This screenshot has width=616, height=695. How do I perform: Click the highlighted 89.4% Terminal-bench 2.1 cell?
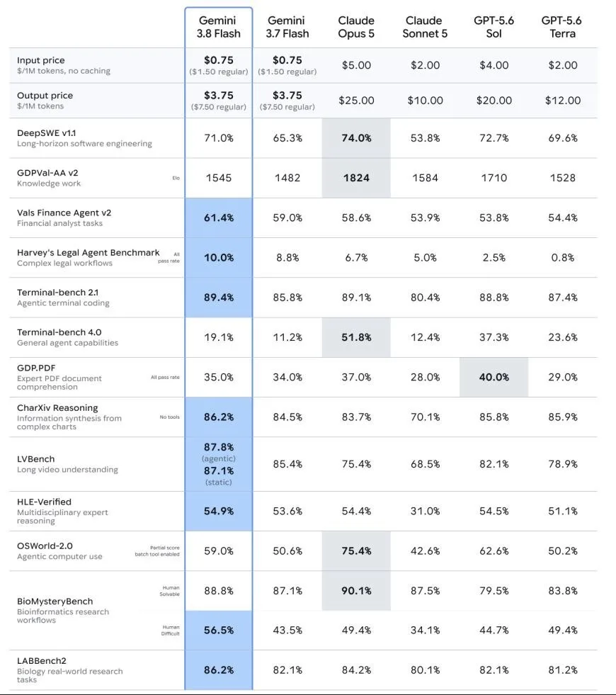click(x=219, y=298)
